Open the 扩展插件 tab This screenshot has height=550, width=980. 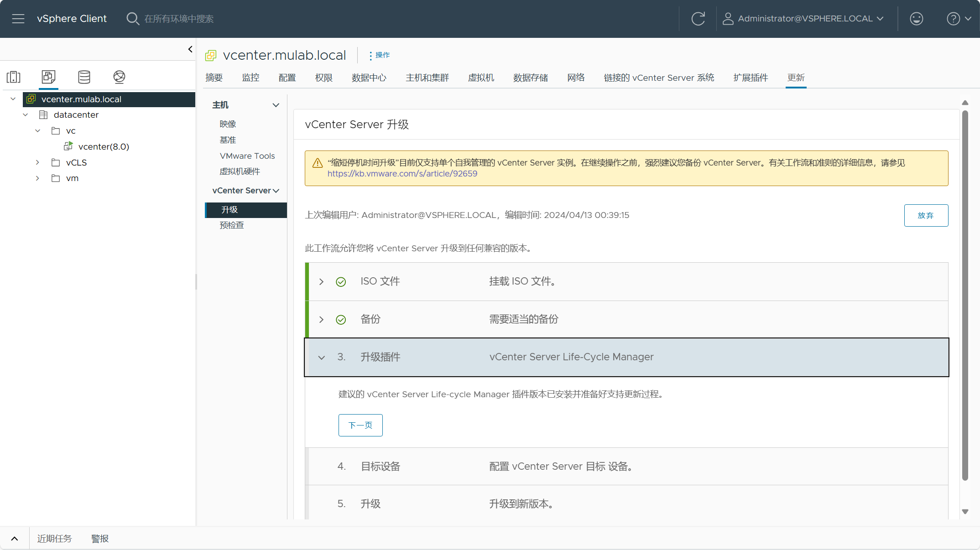point(751,78)
